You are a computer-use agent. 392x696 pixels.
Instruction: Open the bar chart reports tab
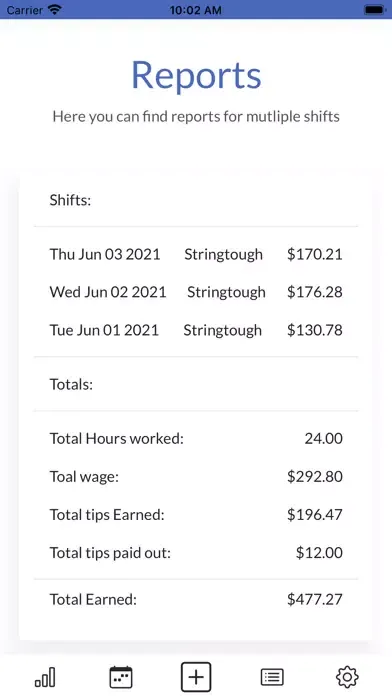click(45, 677)
